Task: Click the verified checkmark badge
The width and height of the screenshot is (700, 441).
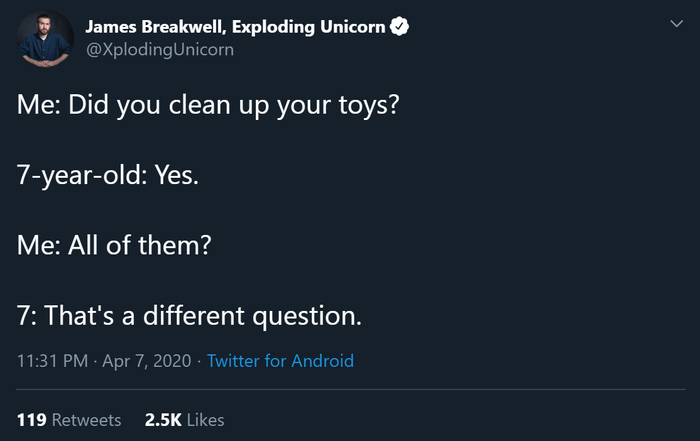Action: coord(400,27)
